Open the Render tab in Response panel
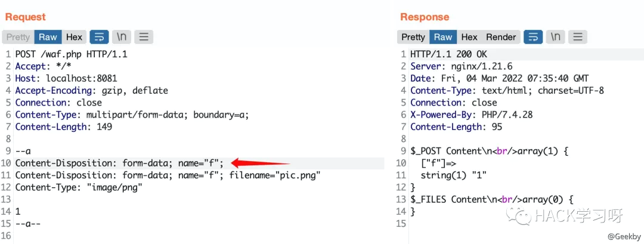644x244 pixels. 501,37
